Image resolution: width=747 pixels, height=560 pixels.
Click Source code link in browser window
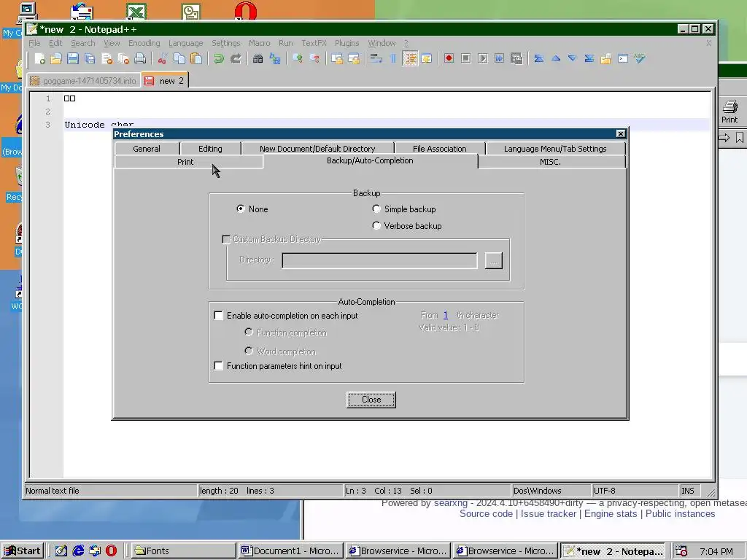(x=486, y=514)
